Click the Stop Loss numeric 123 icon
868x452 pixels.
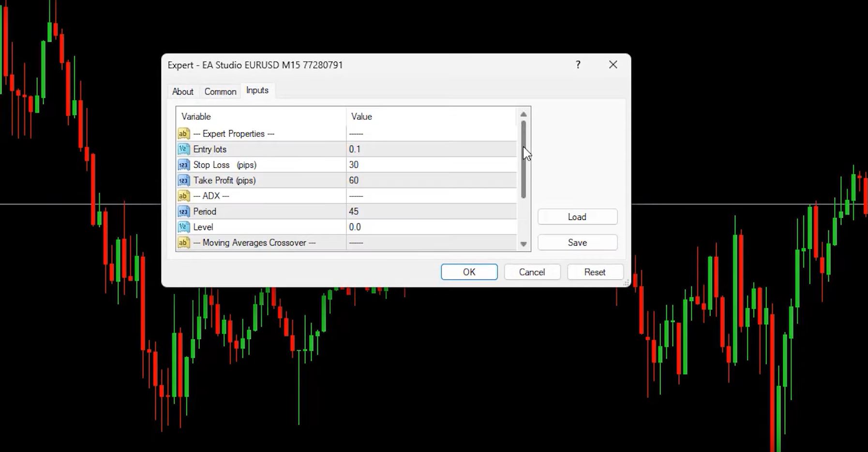tap(183, 164)
